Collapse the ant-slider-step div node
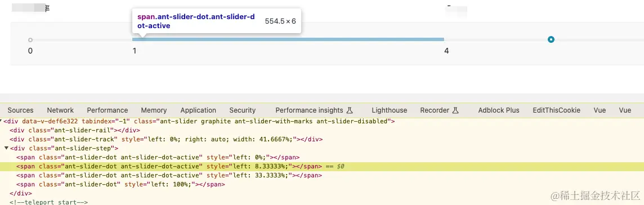 click(6, 148)
